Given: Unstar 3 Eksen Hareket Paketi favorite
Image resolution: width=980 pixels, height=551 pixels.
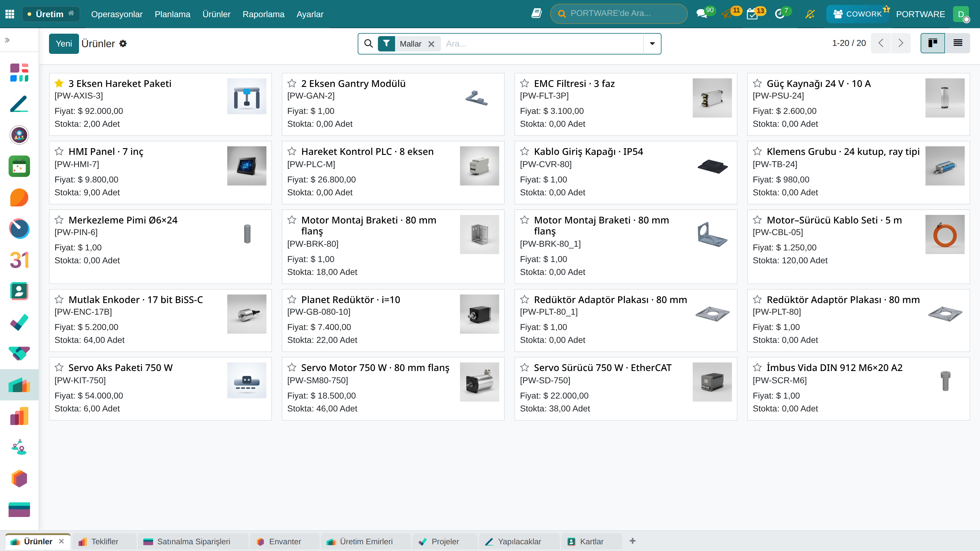Looking at the screenshot, I should point(59,83).
